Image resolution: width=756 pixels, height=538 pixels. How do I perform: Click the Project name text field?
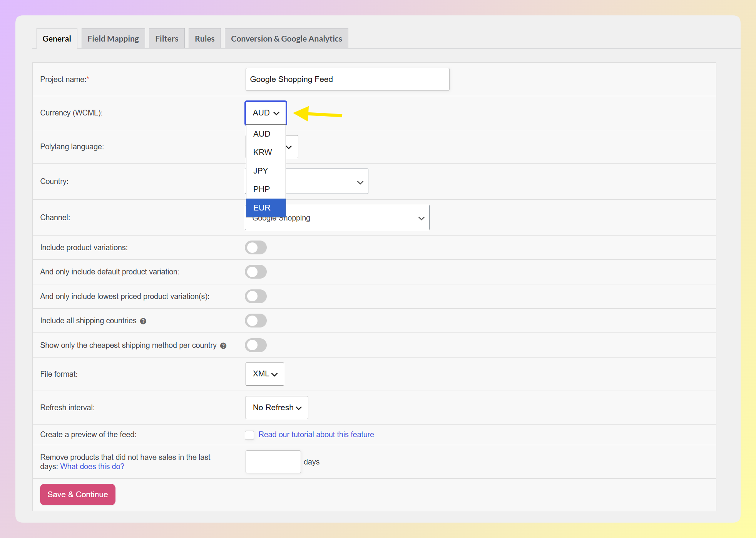pyautogui.click(x=347, y=79)
